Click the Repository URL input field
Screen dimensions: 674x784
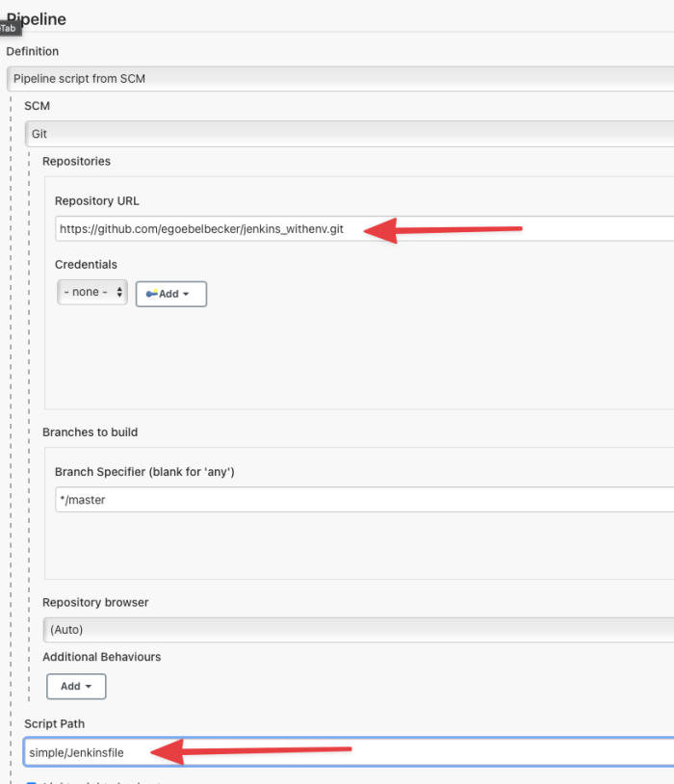tap(365, 229)
